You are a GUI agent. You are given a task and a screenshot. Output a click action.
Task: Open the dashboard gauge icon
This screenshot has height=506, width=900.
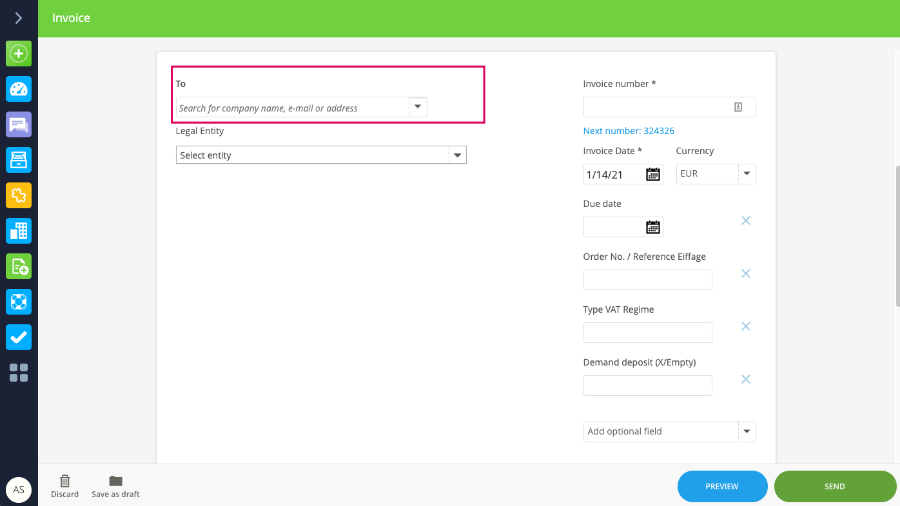click(19, 89)
